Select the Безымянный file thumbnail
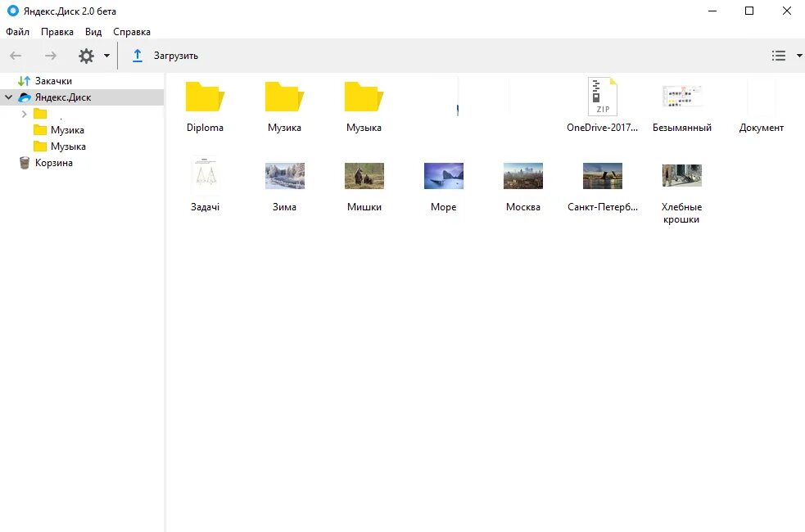The width and height of the screenshot is (805, 532). click(682, 96)
